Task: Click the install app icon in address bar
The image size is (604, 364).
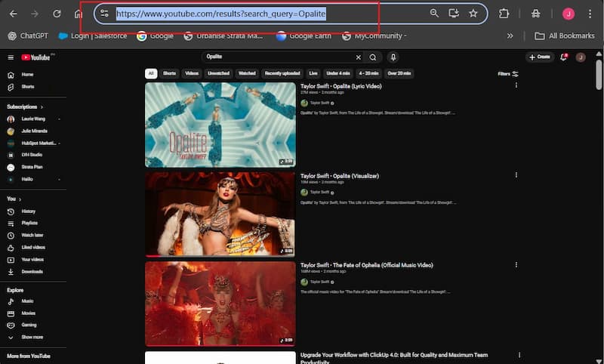Action: 454,14
